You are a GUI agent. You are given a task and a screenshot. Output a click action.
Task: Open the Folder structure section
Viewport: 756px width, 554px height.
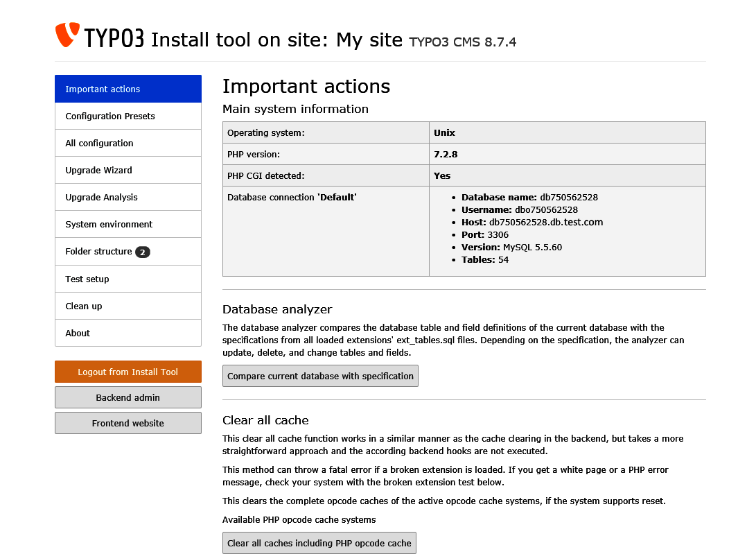point(99,251)
